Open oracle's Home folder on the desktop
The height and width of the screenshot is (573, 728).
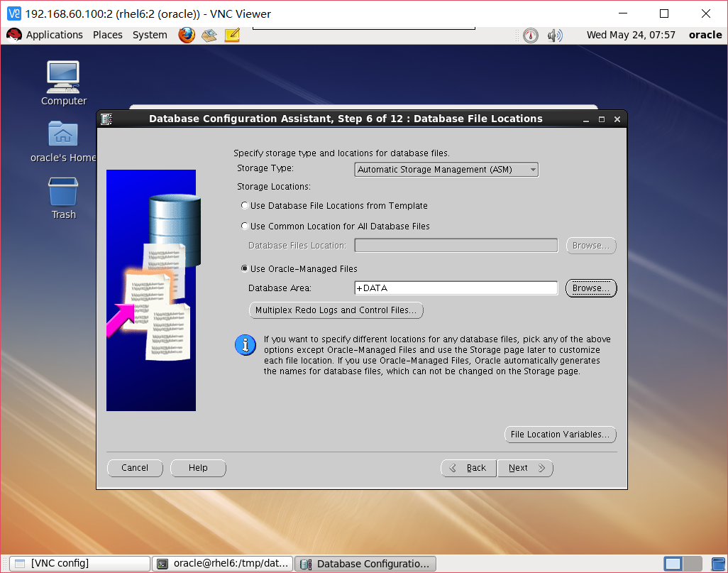click(62, 135)
